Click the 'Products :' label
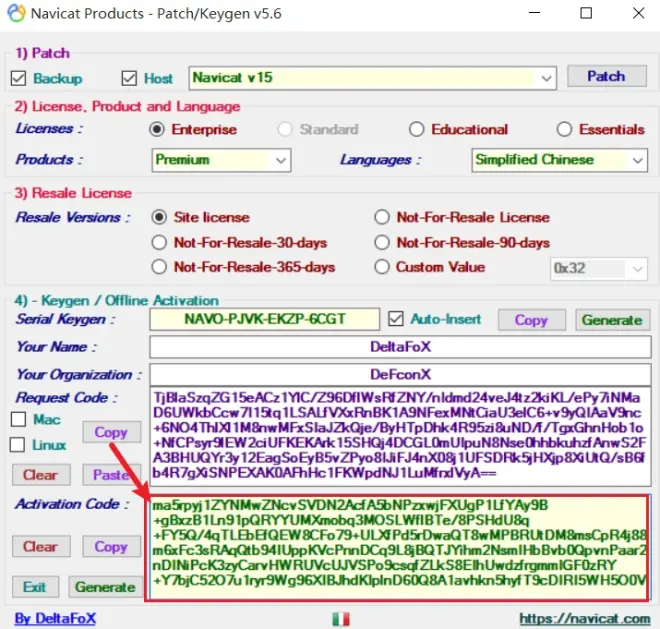The height and width of the screenshot is (629, 660). tap(49, 160)
